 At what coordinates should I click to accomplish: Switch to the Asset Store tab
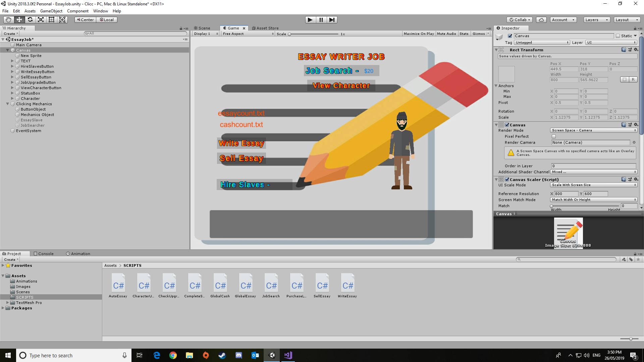tap(265, 28)
